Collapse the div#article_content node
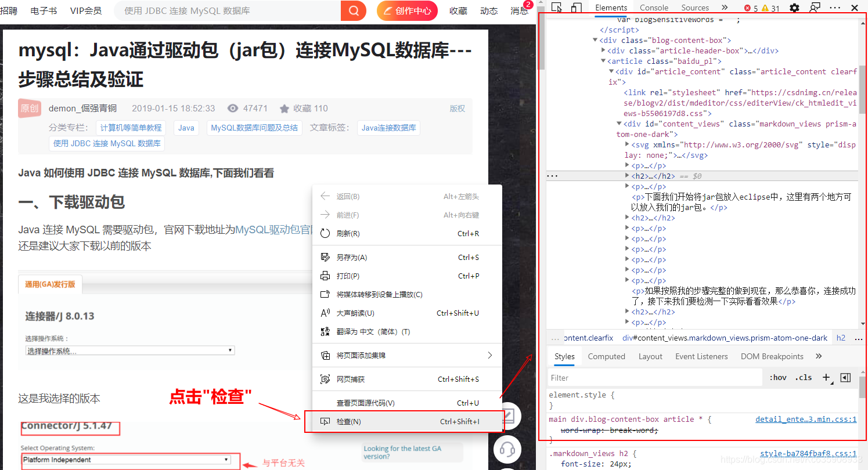Viewport: 868px width, 470px height. (x=611, y=71)
